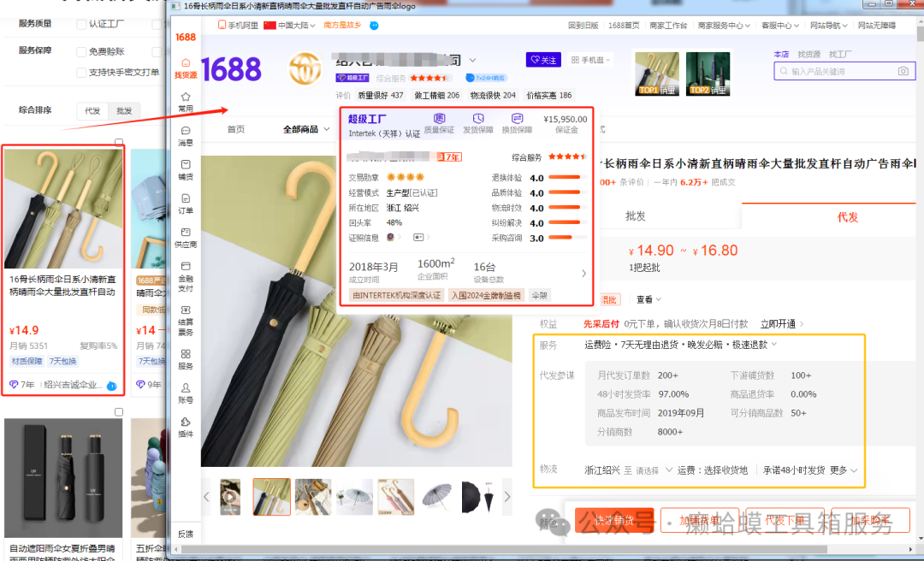924x561 pixels.
Task: Open the TOP1 销量 product thumbnail
Action: [x=657, y=73]
